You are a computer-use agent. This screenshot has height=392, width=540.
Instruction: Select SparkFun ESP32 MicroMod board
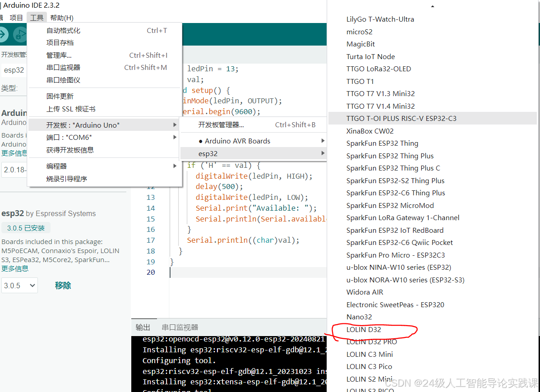432,205
